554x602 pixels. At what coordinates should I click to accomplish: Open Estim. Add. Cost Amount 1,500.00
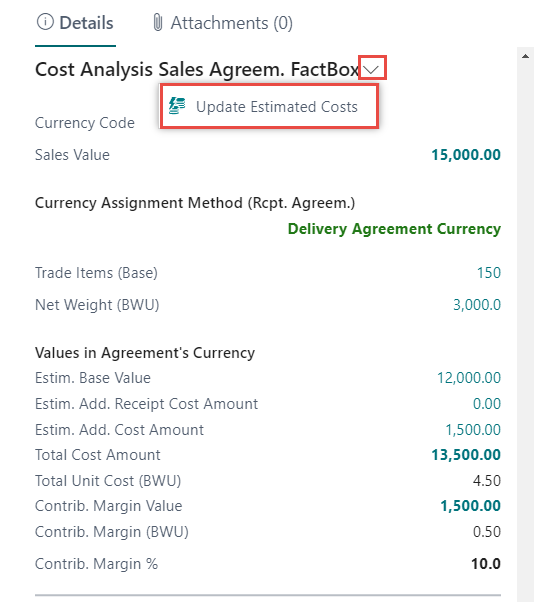tap(473, 430)
